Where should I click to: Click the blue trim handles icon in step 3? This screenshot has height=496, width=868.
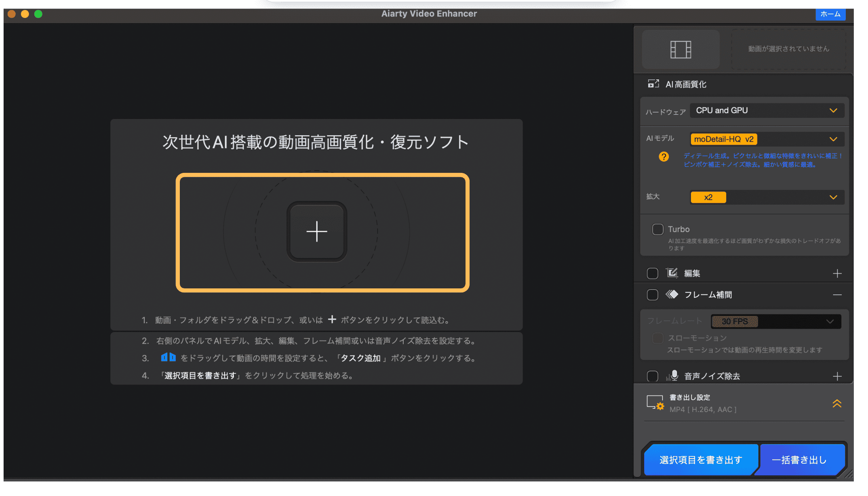[x=168, y=357]
